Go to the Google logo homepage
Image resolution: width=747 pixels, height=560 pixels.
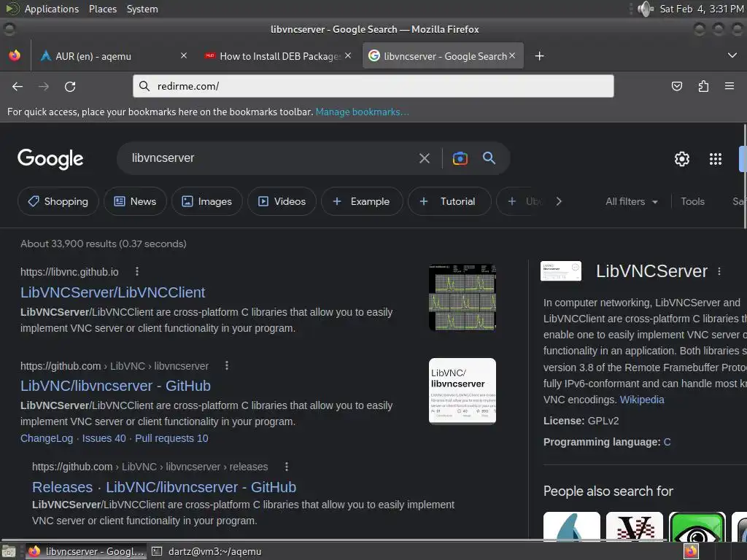pyautogui.click(x=50, y=158)
